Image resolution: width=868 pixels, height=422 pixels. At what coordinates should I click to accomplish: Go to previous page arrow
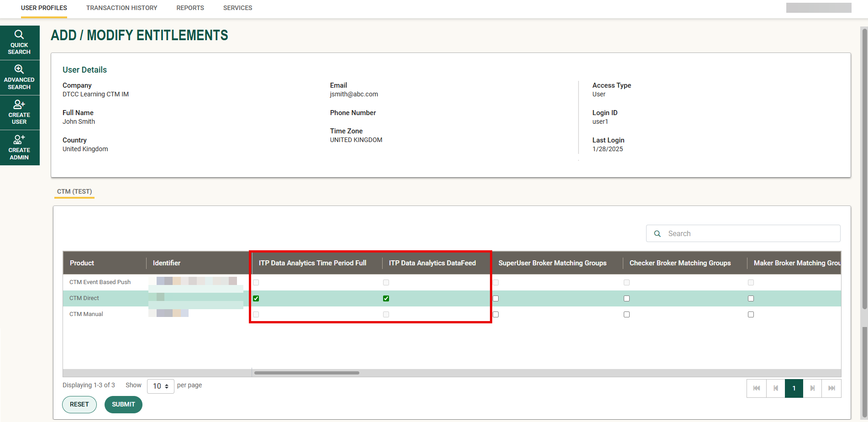pos(775,388)
